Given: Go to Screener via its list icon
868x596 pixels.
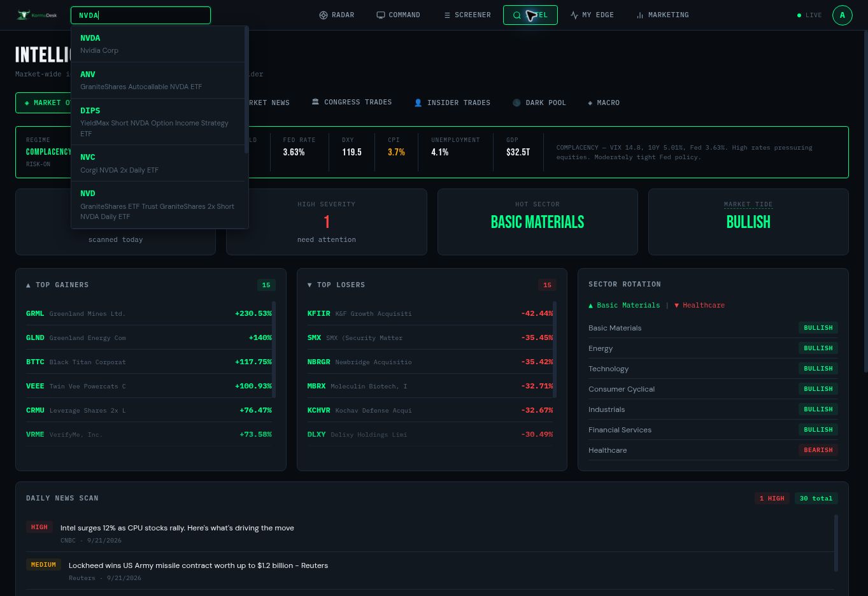Looking at the screenshot, I should 447,15.
